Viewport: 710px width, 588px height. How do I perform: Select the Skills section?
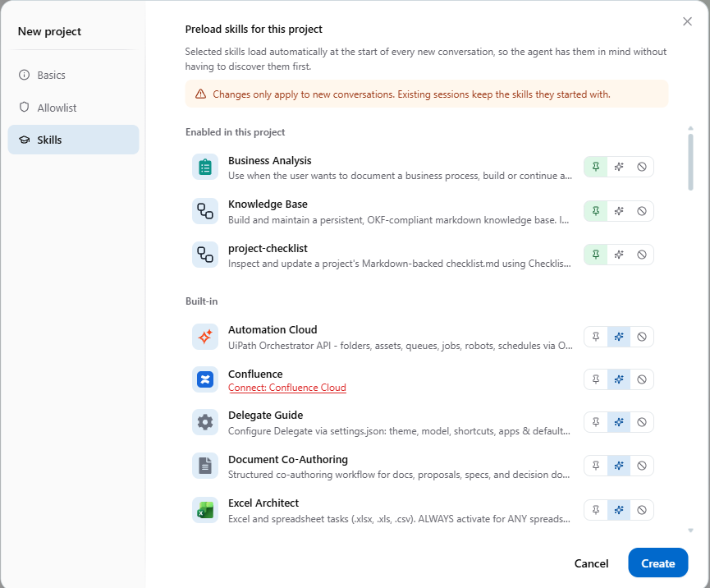coord(73,140)
